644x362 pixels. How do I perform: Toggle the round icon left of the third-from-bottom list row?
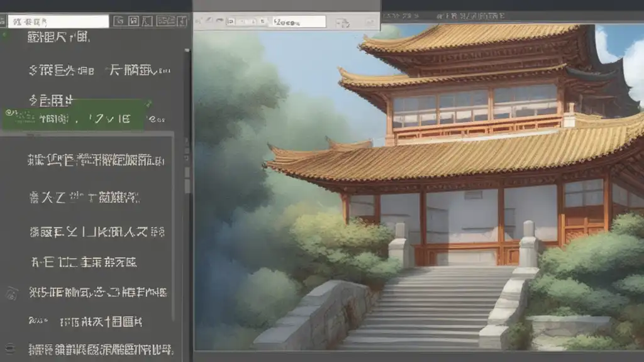point(11,293)
